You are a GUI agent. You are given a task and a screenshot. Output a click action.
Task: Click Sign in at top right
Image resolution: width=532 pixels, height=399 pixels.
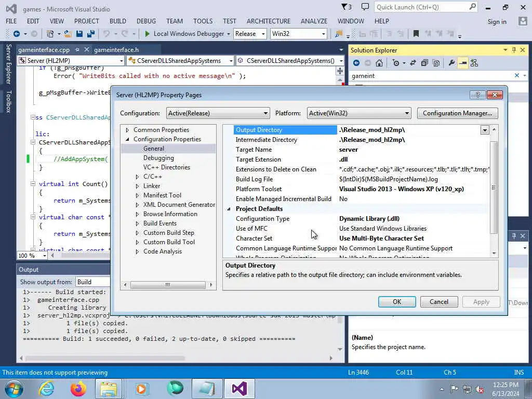(497, 22)
